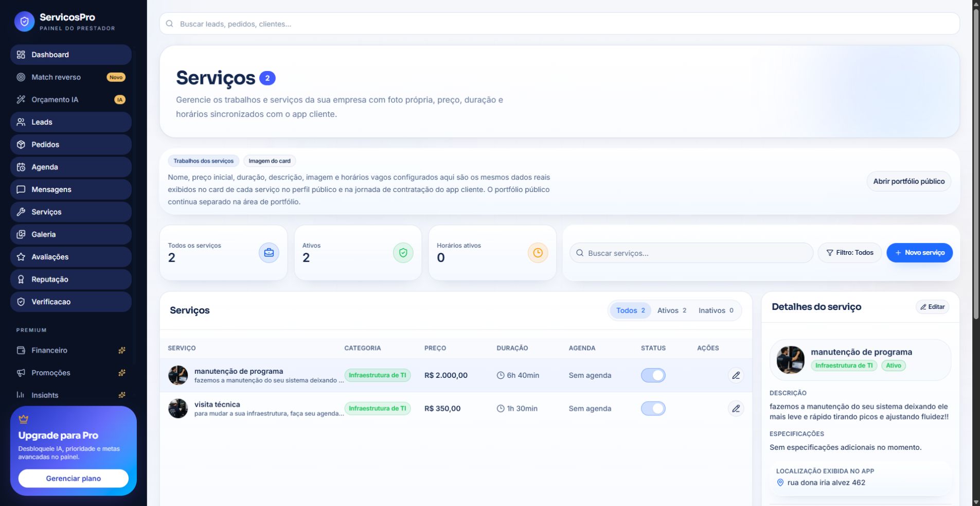
Task: Select the Ativos tab in services list
Action: click(672, 310)
